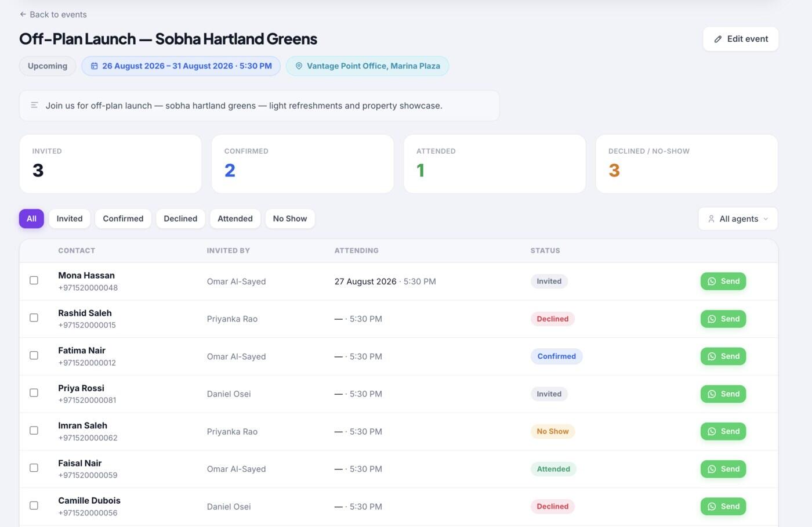812x527 pixels.
Task: Click the Invited status badge for Mona Hassan
Action: click(x=549, y=281)
